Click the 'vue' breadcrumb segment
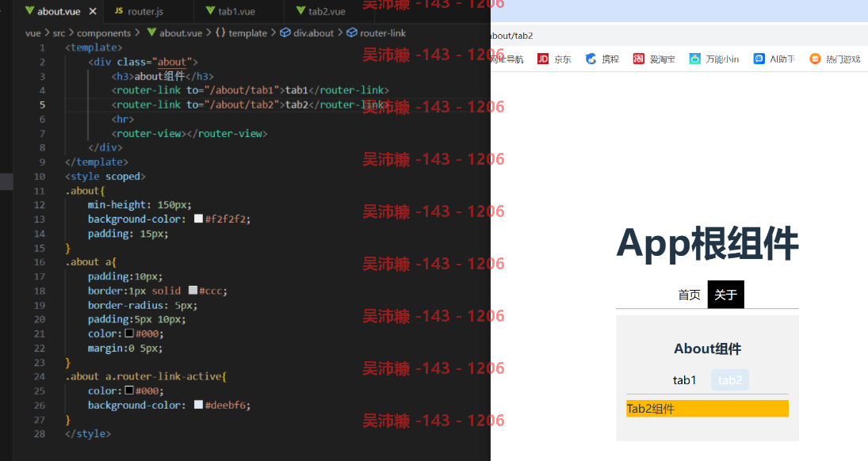The height and width of the screenshot is (461, 868). 33,33
